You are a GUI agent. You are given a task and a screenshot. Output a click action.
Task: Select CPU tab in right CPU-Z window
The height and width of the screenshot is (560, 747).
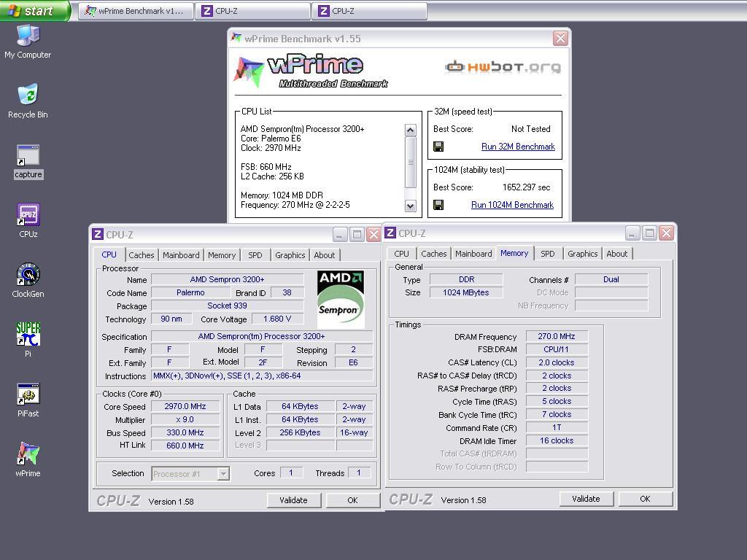402,254
